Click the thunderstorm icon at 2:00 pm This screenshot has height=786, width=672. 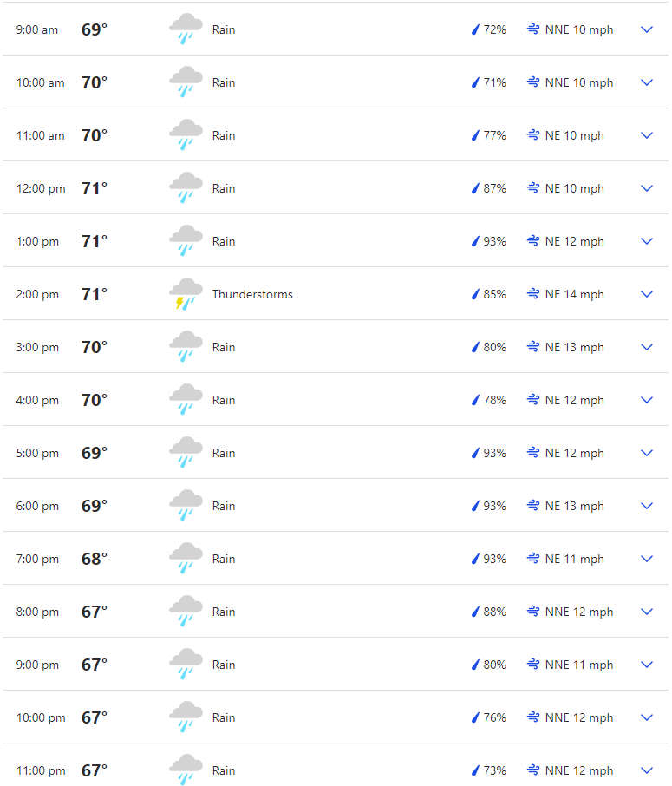coord(186,294)
